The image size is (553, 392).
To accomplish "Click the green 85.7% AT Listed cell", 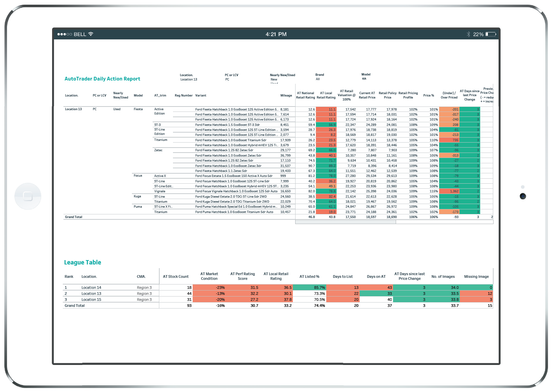I will tap(309, 287).
